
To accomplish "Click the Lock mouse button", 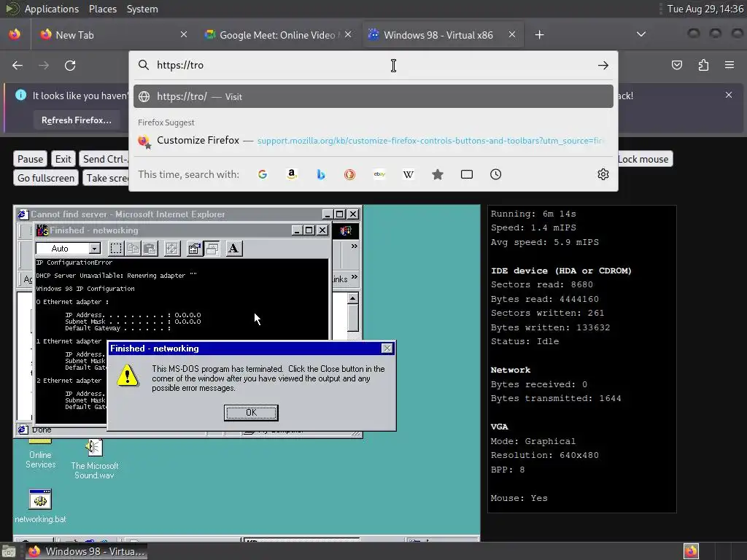I will click(x=643, y=159).
